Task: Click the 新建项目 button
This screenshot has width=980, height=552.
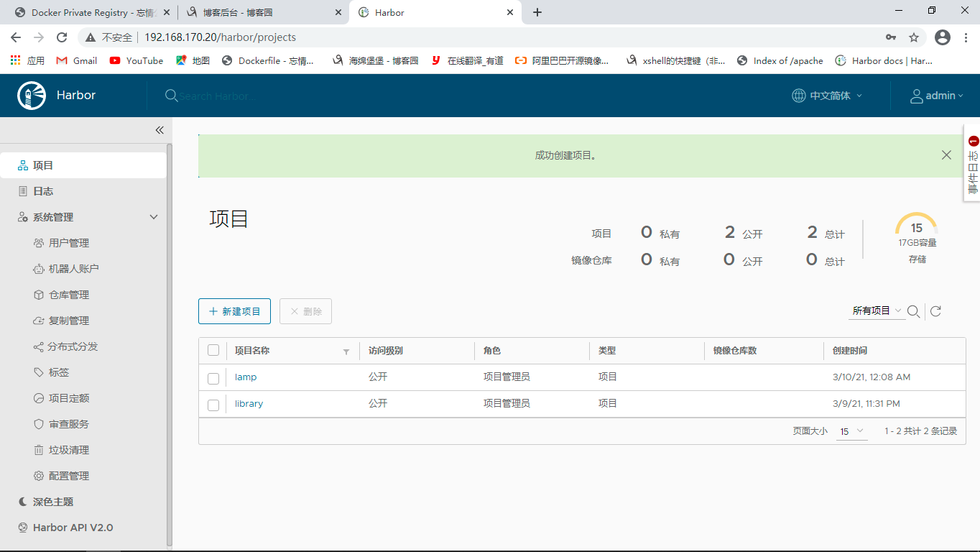Action: tap(234, 311)
